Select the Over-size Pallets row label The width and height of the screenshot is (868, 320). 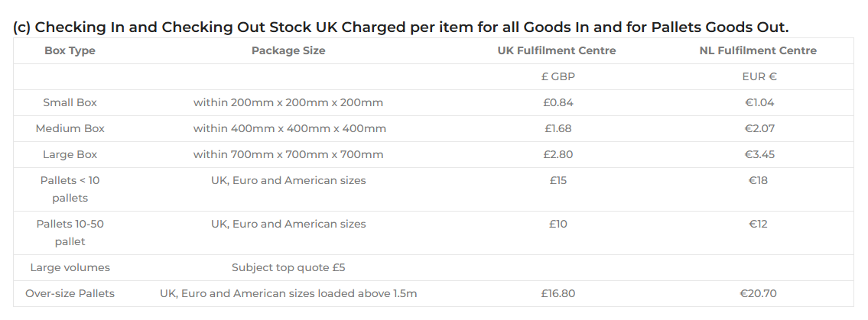[x=70, y=293]
